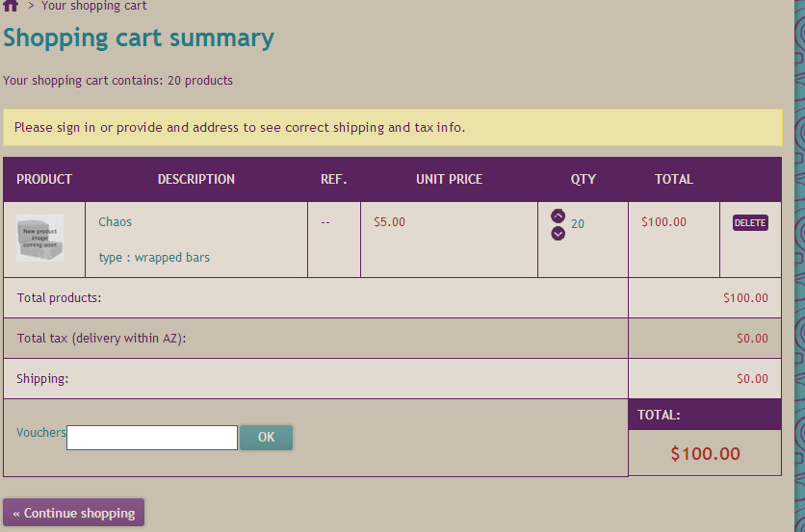
Task: Increase Chaos quantity with up arrow
Action: (558, 216)
